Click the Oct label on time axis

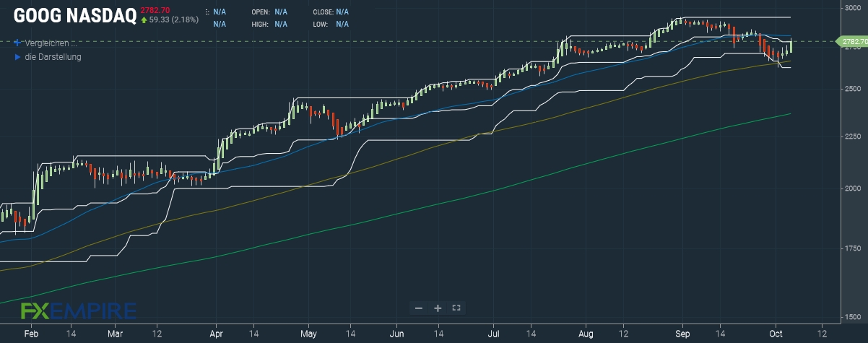(776, 334)
